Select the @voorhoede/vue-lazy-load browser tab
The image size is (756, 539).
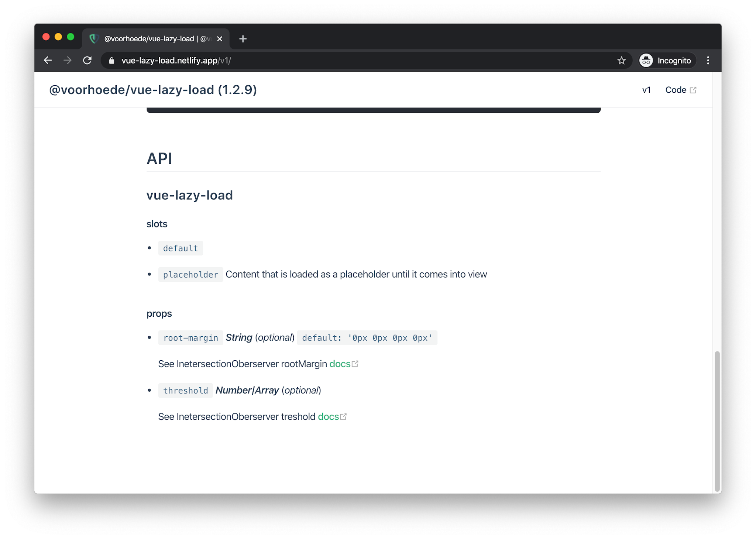(155, 38)
